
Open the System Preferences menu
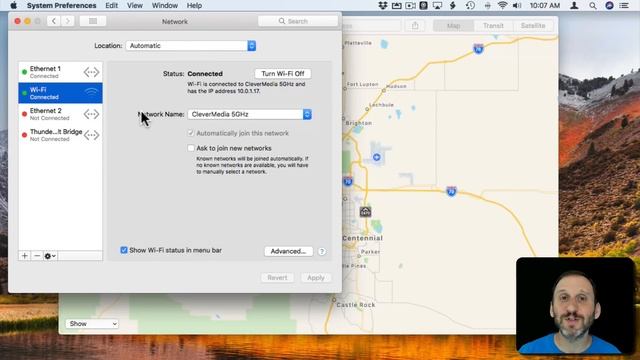[62, 5]
